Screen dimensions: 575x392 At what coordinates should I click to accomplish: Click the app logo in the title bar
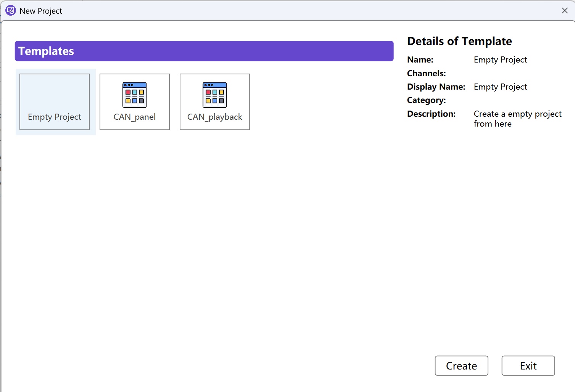pyautogui.click(x=11, y=11)
